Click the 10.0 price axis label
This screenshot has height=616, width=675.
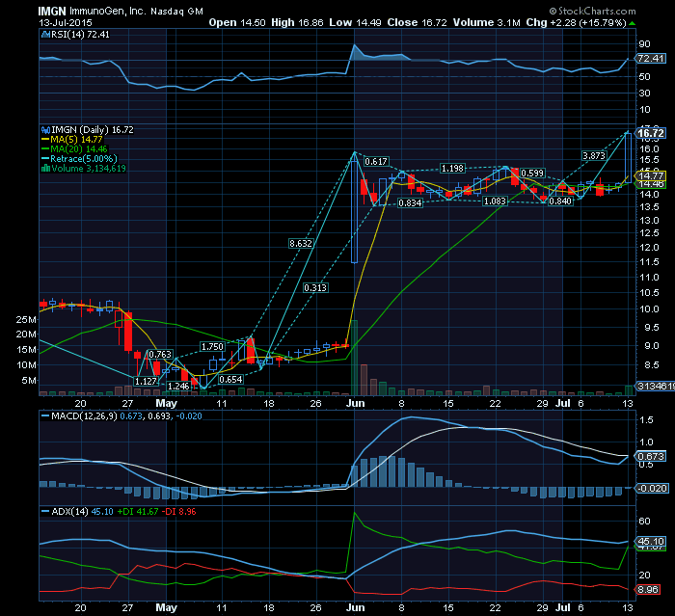tap(648, 309)
